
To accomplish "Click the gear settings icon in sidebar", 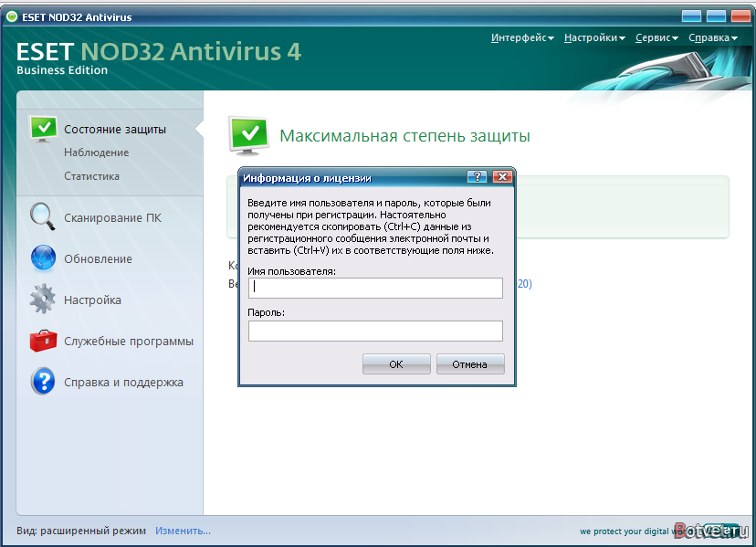I will [x=42, y=299].
